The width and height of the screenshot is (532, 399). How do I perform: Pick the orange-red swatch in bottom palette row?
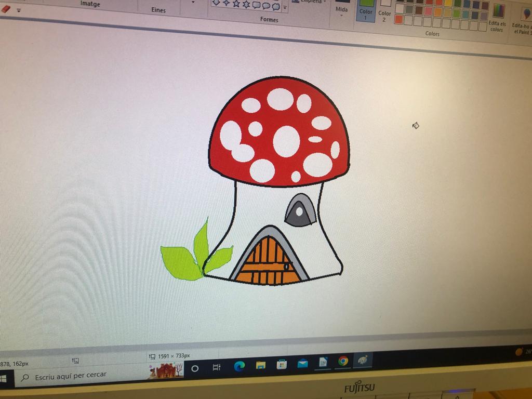click(398, 20)
